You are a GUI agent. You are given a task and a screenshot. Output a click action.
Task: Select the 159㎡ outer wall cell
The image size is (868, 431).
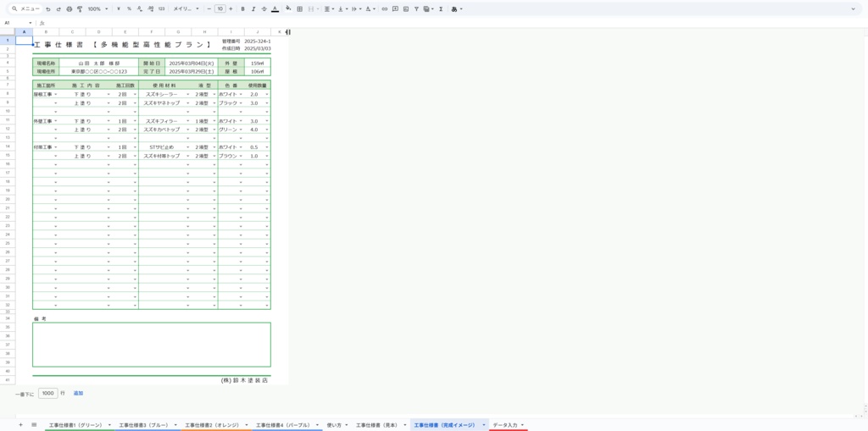pyautogui.click(x=258, y=63)
